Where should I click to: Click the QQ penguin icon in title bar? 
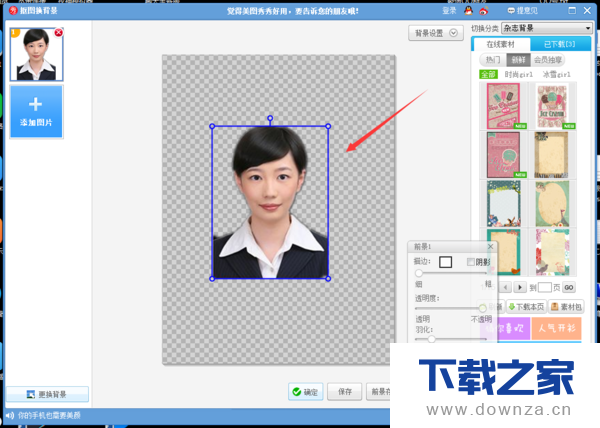468,11
